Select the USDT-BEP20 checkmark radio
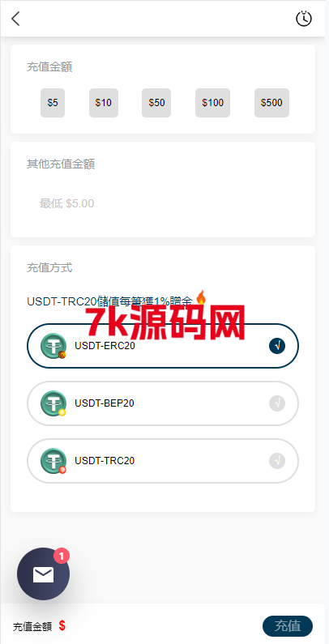The height and width of the screenshot is (644, 329). (x=277, y=403)
